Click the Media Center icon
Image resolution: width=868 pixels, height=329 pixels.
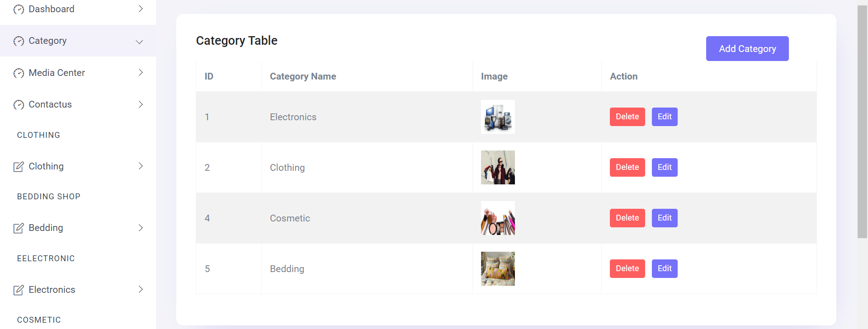(x=19, y=72)
